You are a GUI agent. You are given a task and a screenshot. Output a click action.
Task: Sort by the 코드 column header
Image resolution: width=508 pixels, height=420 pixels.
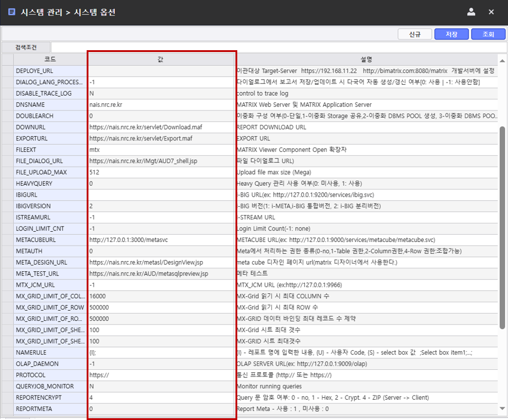pos(50,59)
